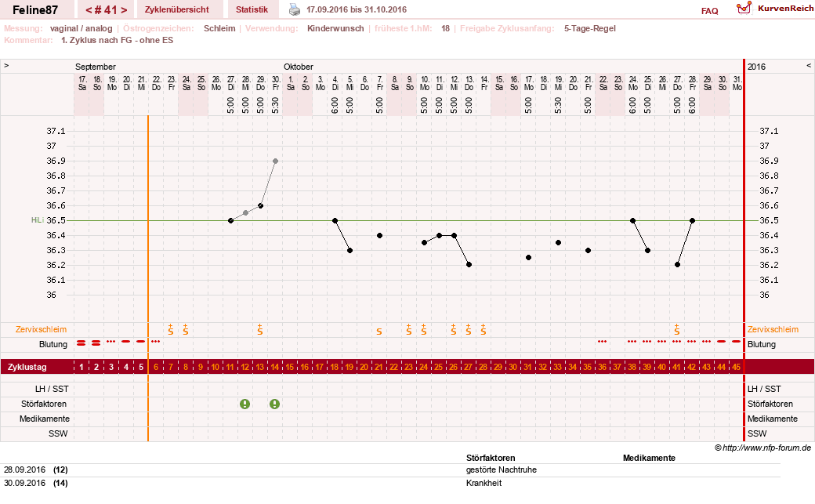Click temperature point at 36.5 on Oct 4
Screen dimensions: 815x504
pos(335,220)
